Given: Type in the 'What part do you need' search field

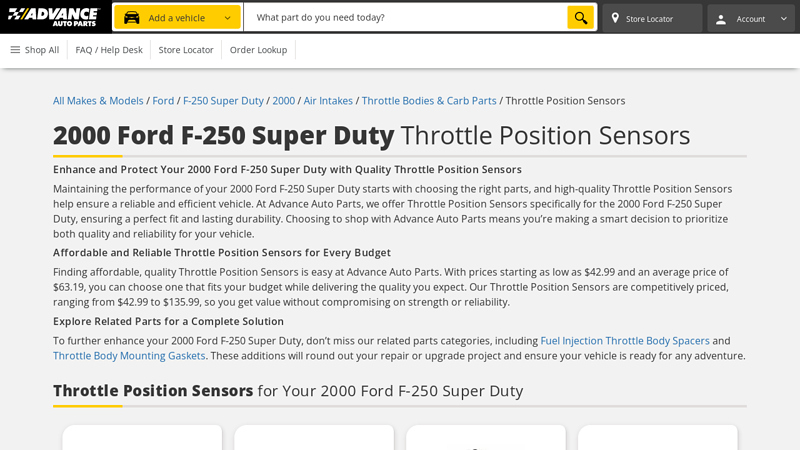Looking at the screenshot, I should 405,18.
